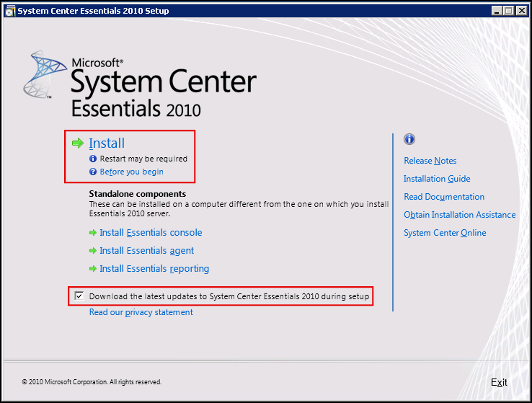Viewport: 532px width, 403px height.
Task: Click the Standalone components heading
Action: click(138, 194)
